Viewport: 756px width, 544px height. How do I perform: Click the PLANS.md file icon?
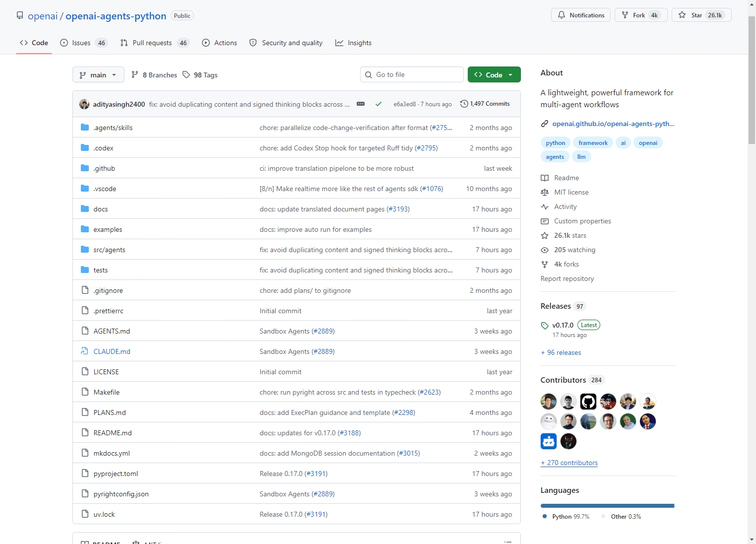pyautogui.click(x=85, y=412)
